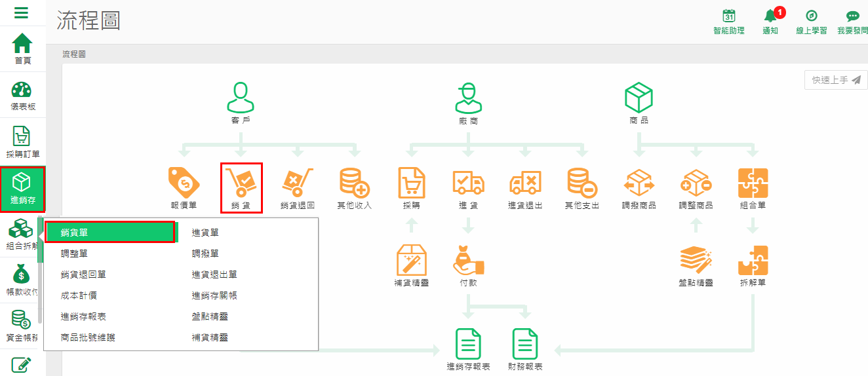This screenshot has height=376, width=868.
Task: Open 帳款收付 sidebar item
Action: pyautogui.click(x=23, y=282)
